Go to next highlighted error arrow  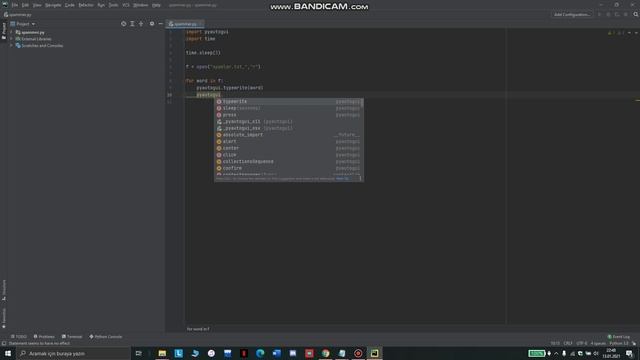pyautogui.click(x=636, y=33)
